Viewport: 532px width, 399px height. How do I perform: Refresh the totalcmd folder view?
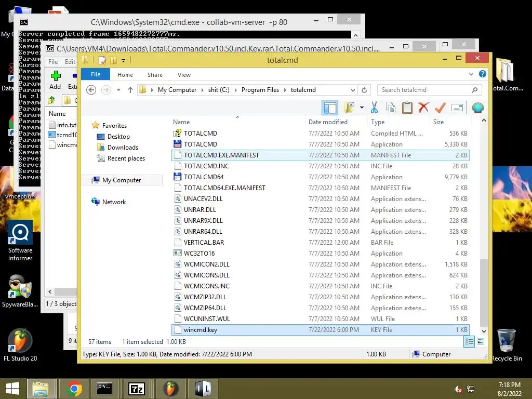364,90
